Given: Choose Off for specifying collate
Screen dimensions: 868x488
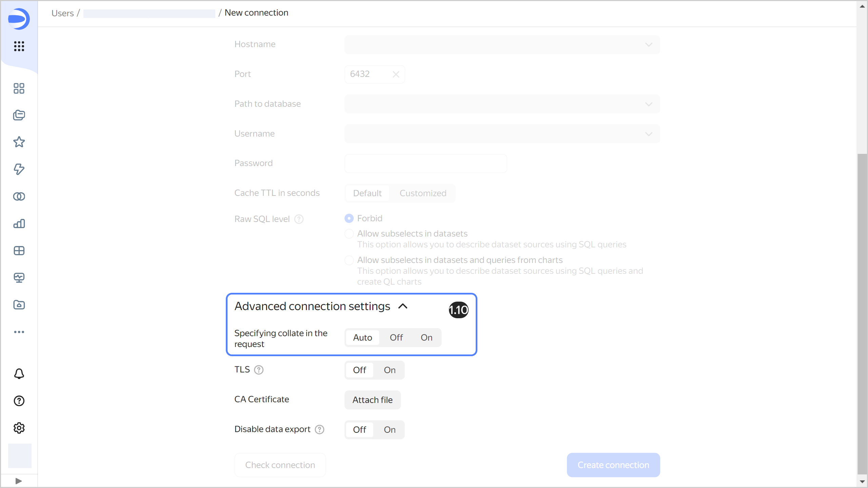Looking at the screenshot, I should click(396, 338).
